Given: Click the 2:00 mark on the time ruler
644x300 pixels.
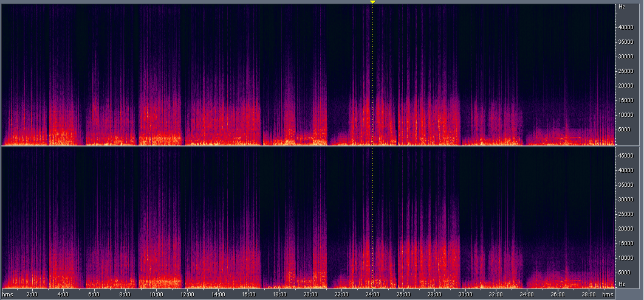Looking at the screenshot, I should click(x=32, y=295).
